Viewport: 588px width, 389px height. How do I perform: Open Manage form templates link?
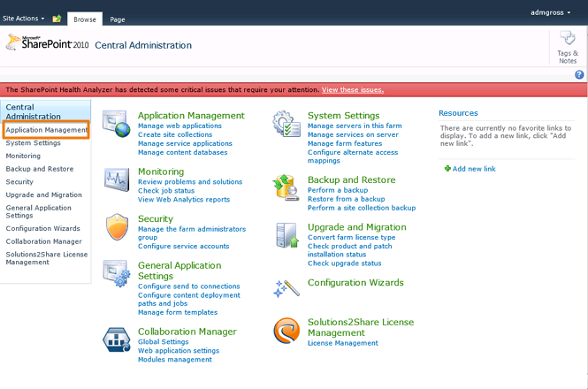click(178, 312)
